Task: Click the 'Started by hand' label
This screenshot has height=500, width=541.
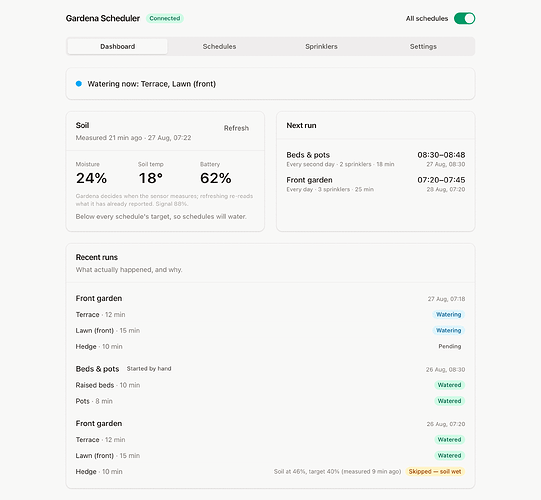Action: pyautogui.click(x=149, y=369)
